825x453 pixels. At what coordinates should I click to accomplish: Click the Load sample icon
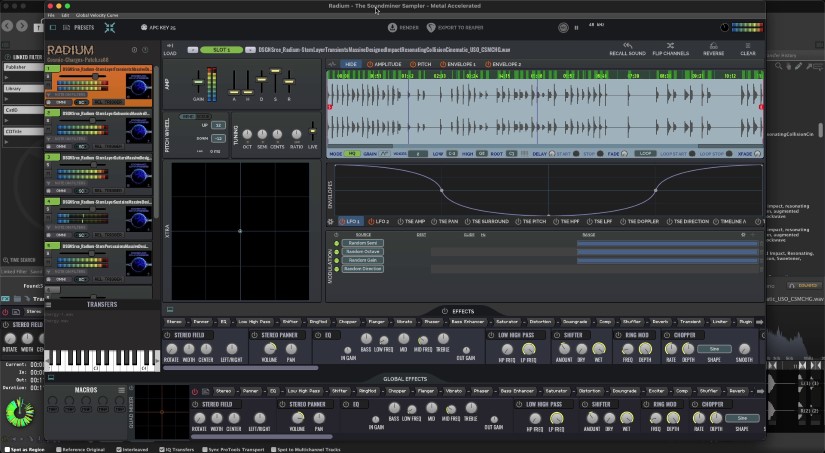click(x=170, y=47)
